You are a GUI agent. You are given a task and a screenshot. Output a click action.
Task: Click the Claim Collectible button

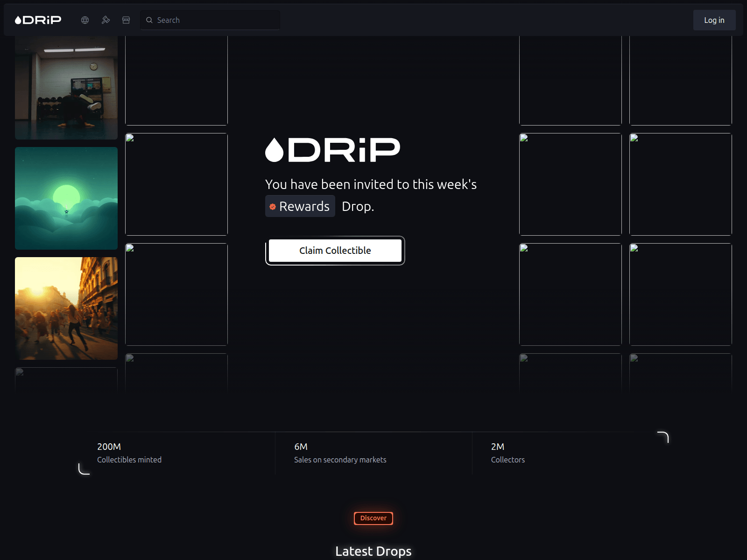(335, 251)
